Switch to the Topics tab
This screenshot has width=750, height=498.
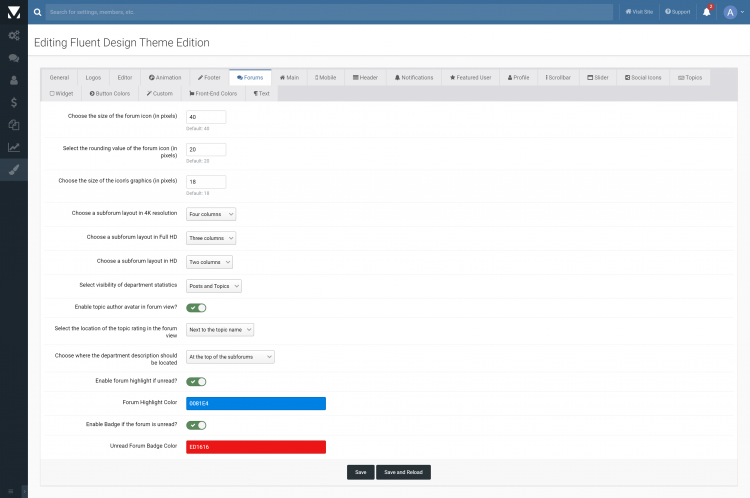tap(690, 77)
